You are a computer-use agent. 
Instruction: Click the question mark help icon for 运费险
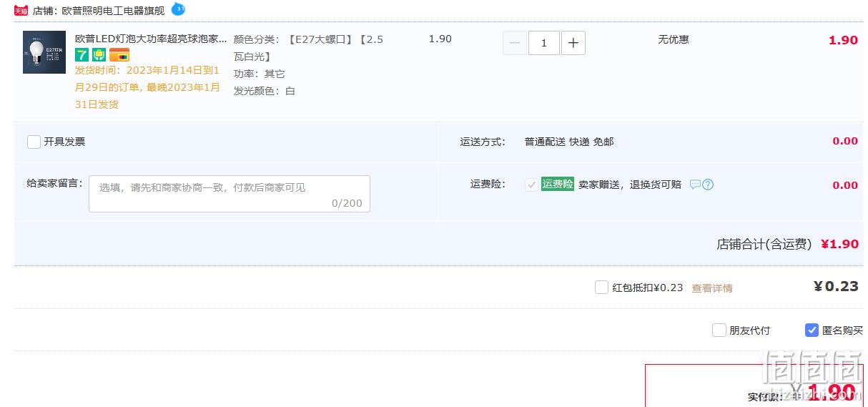pyautogui.click(x=708, y=185)
